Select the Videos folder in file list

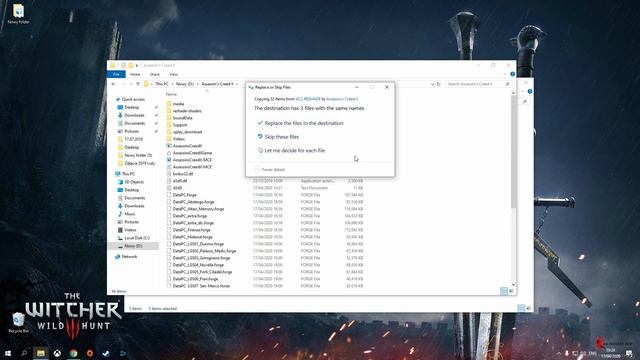176,139
